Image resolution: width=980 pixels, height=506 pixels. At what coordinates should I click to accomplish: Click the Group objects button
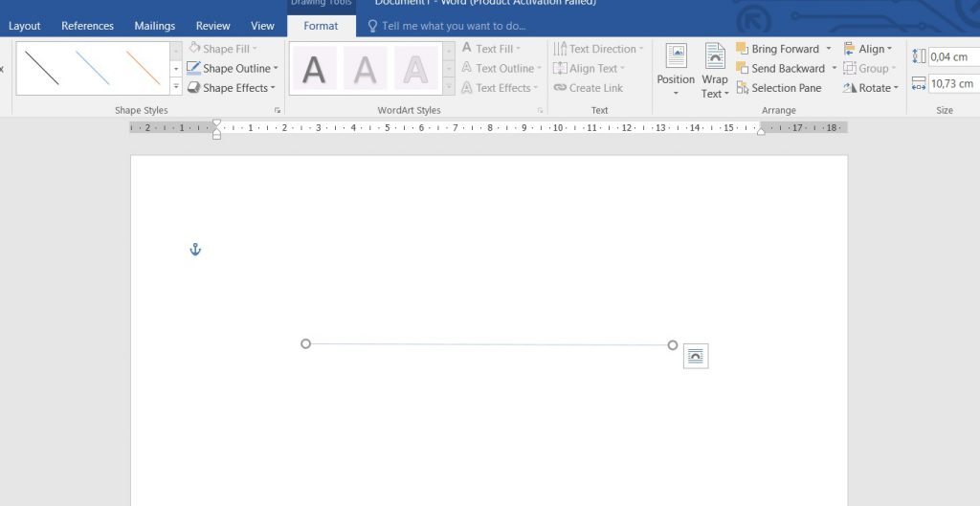pos(869,68)
